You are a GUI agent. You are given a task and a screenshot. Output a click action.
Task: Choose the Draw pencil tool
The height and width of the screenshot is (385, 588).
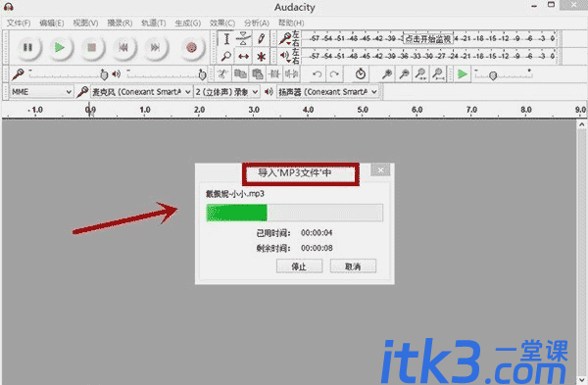[x=261, y=38]
